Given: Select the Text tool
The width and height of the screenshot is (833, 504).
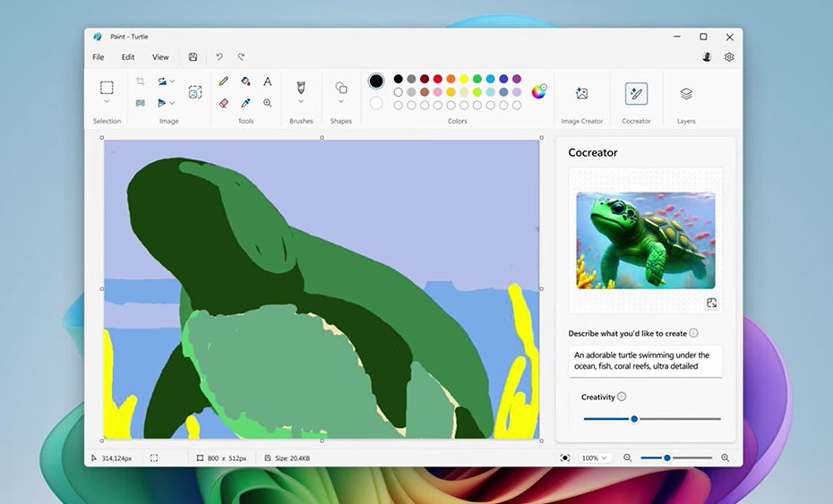Looking at the screenshot, I should (x=267, y=81).
